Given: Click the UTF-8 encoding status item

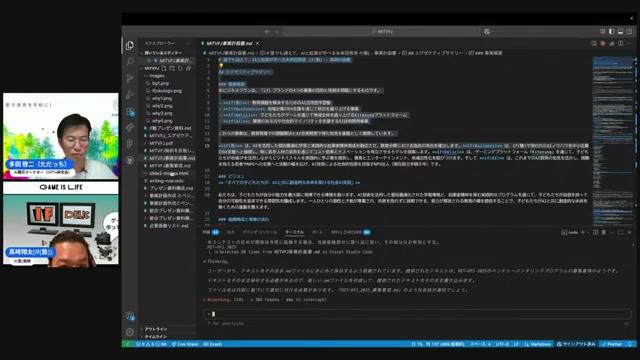Looking at the screenshot, I should pos(502,344).
